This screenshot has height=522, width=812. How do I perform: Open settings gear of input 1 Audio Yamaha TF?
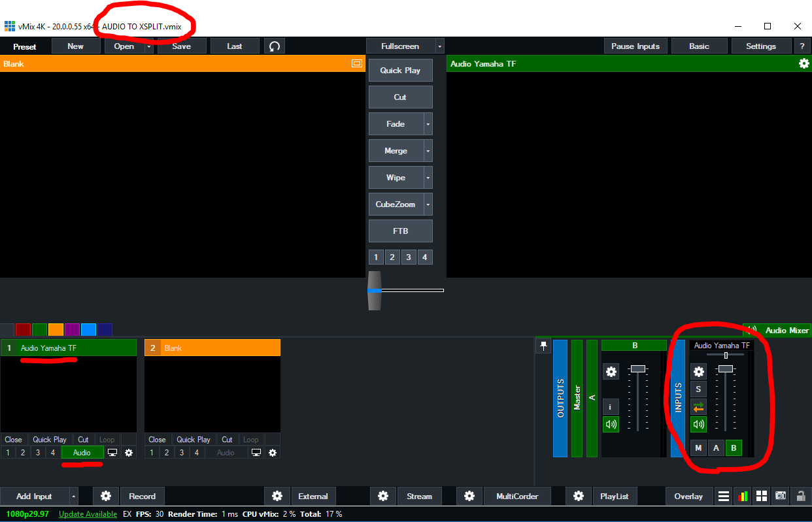click(x=129, y=452)
